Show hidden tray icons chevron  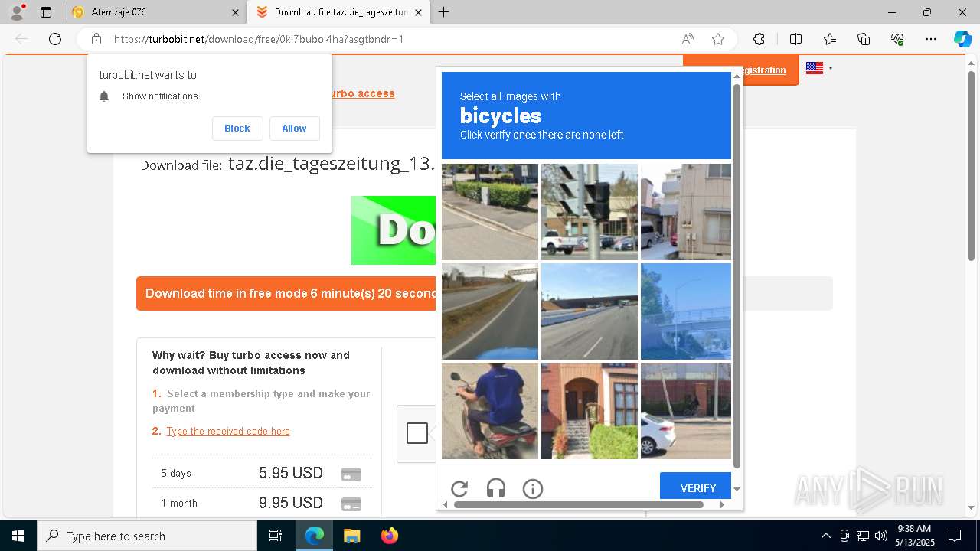point(825,536)
